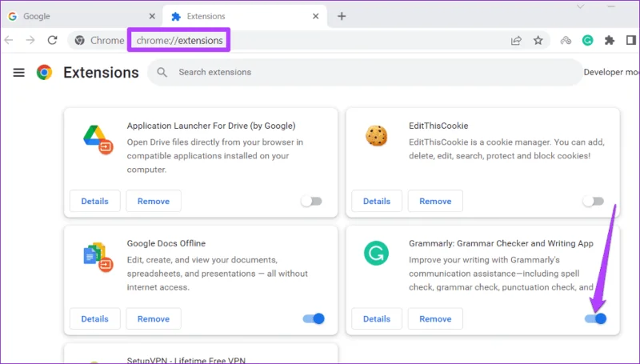
Task: Open Details for EditThisCookie
Action: (377, 201)
